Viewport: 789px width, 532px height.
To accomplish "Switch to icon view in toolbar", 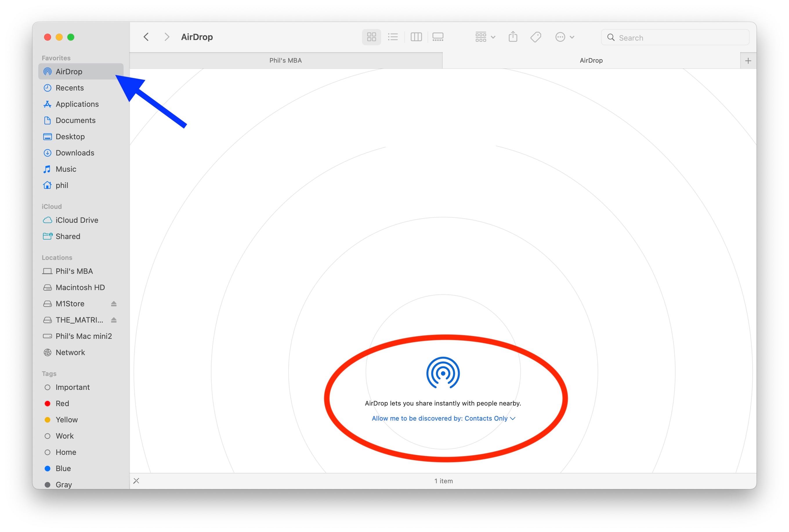I will (x=371, y=37).
